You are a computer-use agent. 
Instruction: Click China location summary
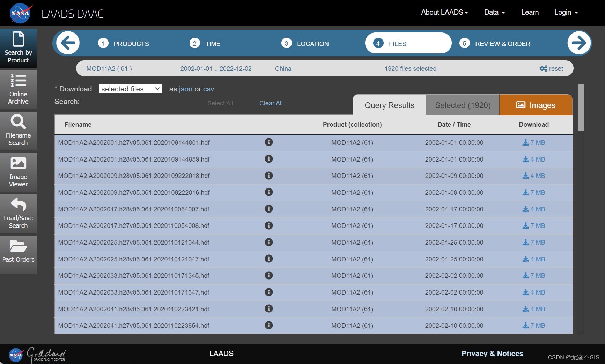tap(283, 69)
